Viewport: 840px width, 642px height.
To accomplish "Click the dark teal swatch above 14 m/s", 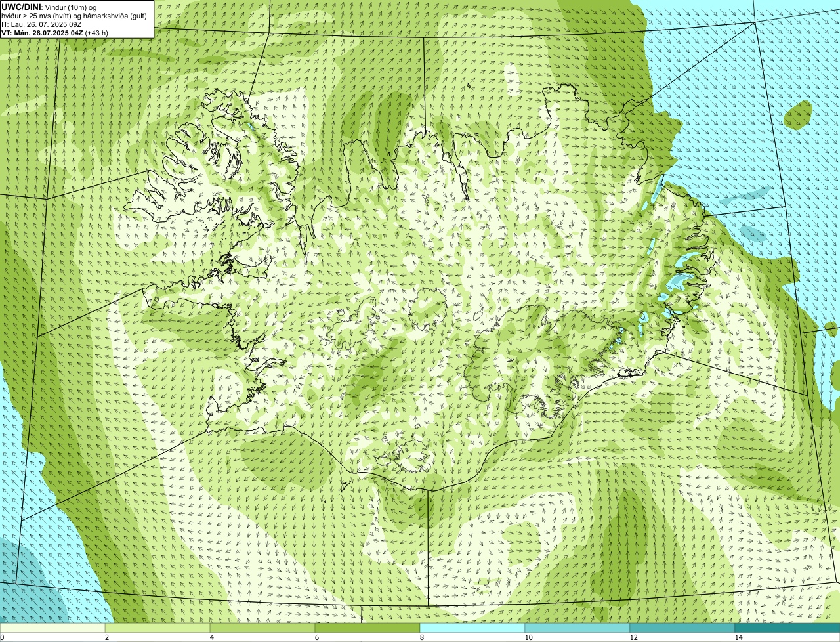I will coord(787,628).
